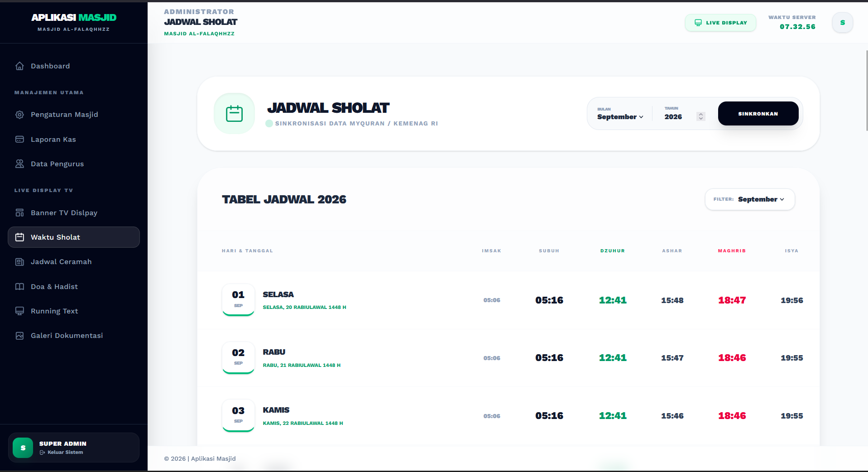Click the Maghrib column header
The height and width of the screenshot is (472, 868).
click(x=732, y=251)
